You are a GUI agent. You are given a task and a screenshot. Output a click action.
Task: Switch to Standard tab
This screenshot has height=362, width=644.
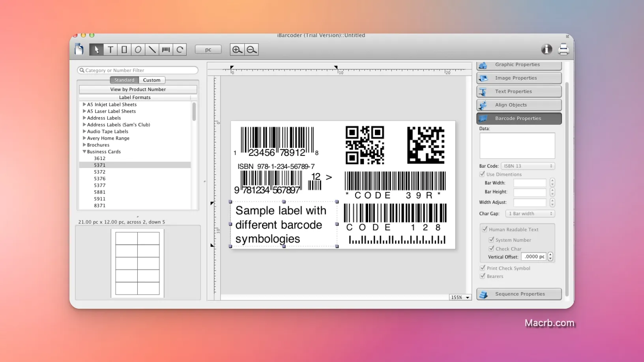[124, 80]
